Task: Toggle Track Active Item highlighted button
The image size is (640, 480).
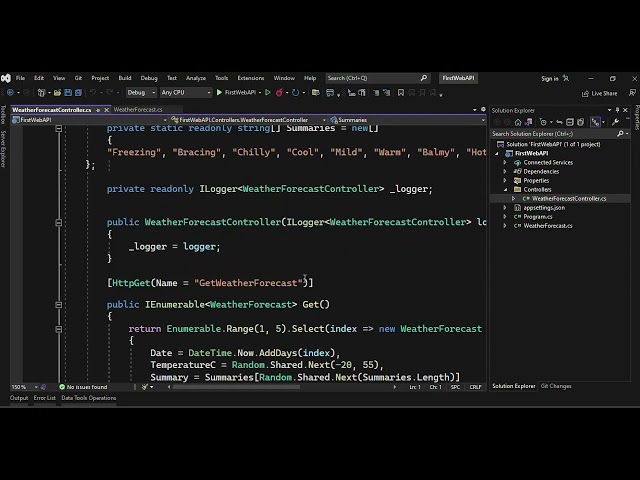Action: click(596, 122)
